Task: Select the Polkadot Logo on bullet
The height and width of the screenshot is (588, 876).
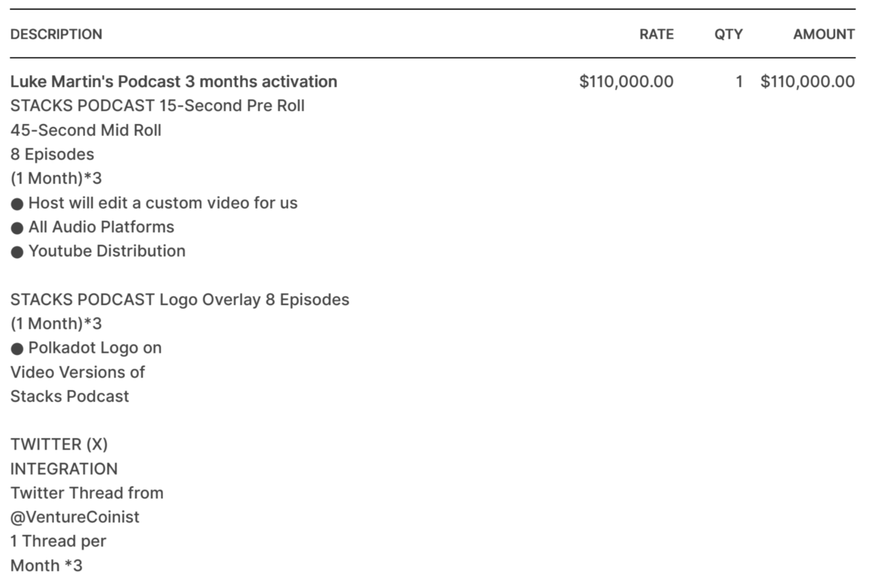Action: (x=95, y=348)
